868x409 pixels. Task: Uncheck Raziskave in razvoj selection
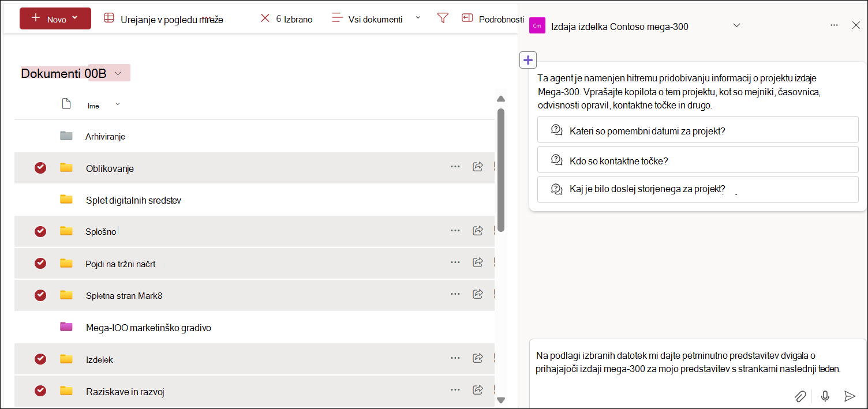click(x=40, y=391)
